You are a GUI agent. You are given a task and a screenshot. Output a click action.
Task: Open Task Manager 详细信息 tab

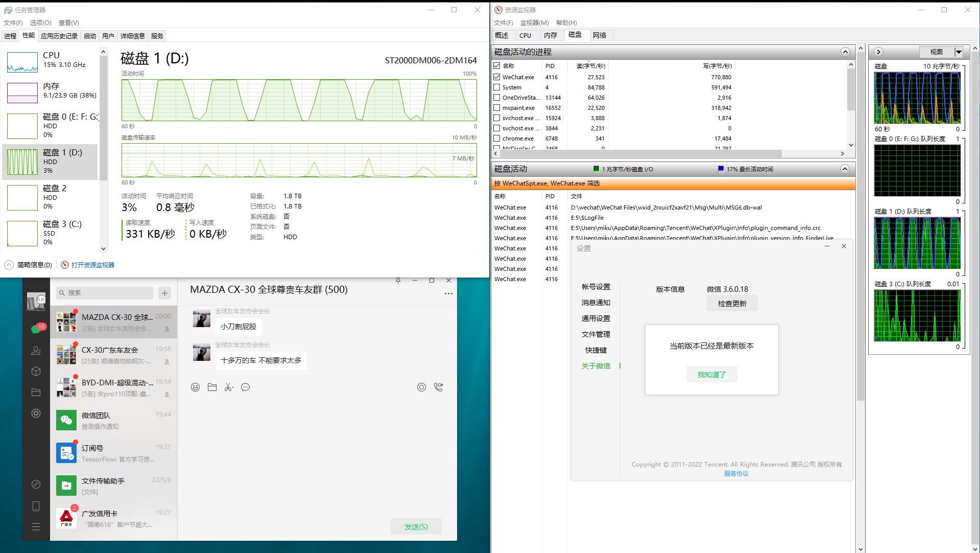point(133,36)
